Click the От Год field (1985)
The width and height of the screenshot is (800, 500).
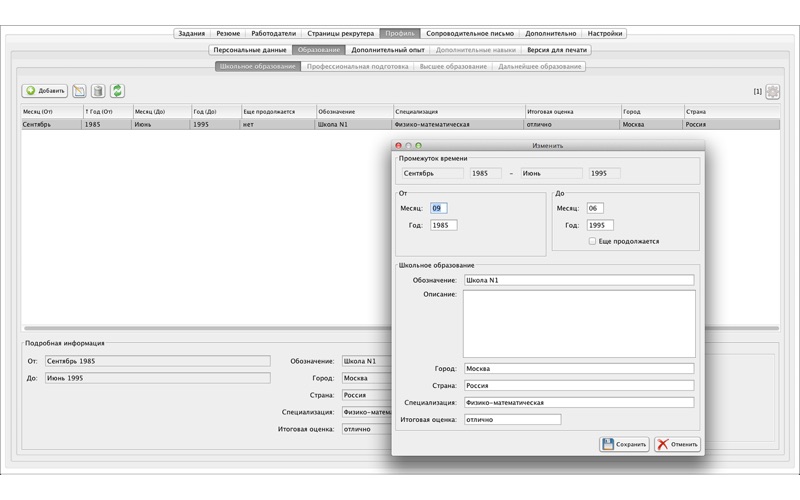click(443, 225)
